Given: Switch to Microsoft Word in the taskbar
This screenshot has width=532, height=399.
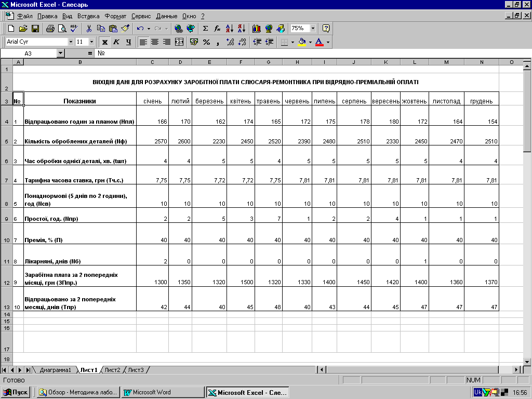Looking at the screenshot, I should pos(163,392).
